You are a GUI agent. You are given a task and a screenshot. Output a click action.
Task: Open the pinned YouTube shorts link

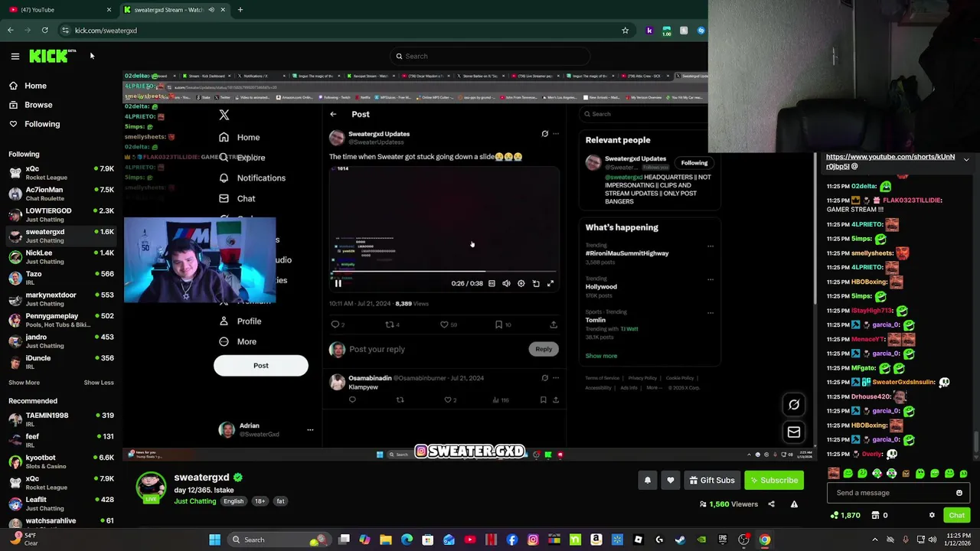(890, 161)
